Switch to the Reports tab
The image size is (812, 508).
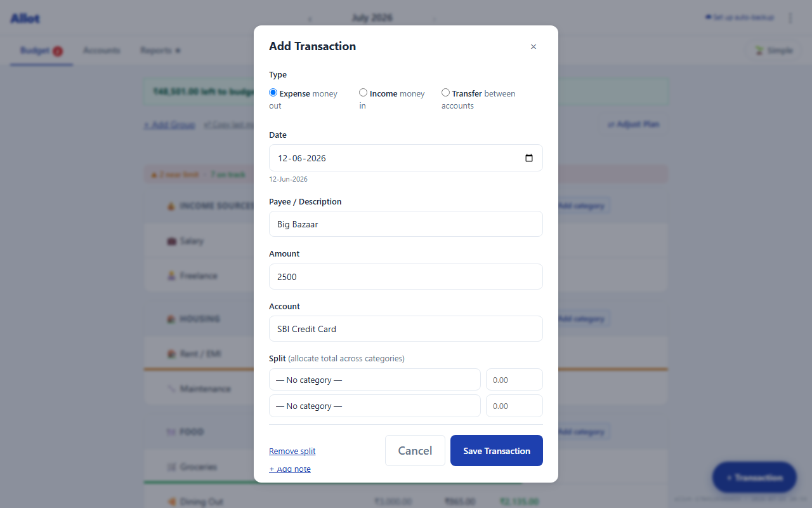160,51
